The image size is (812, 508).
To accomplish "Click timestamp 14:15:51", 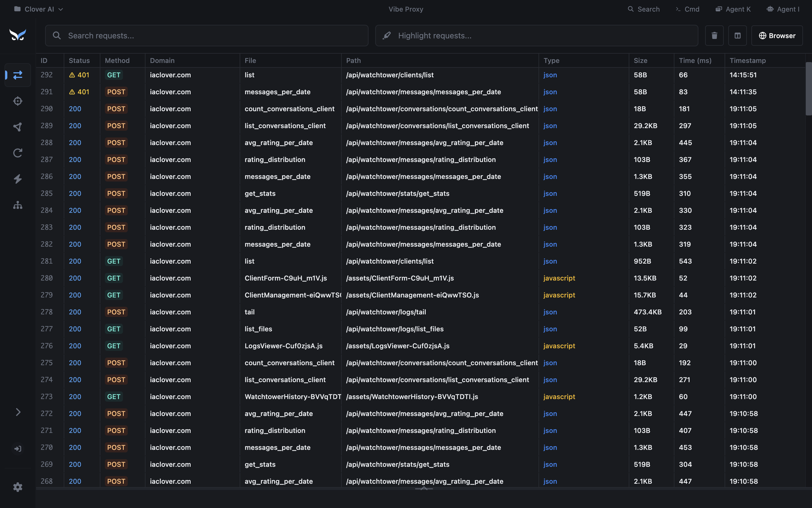I will coord(743,75).
